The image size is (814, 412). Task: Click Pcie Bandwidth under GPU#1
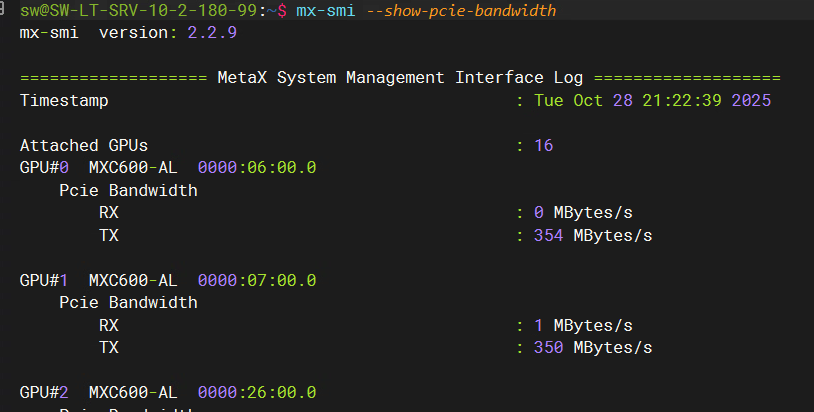(128, 303)
